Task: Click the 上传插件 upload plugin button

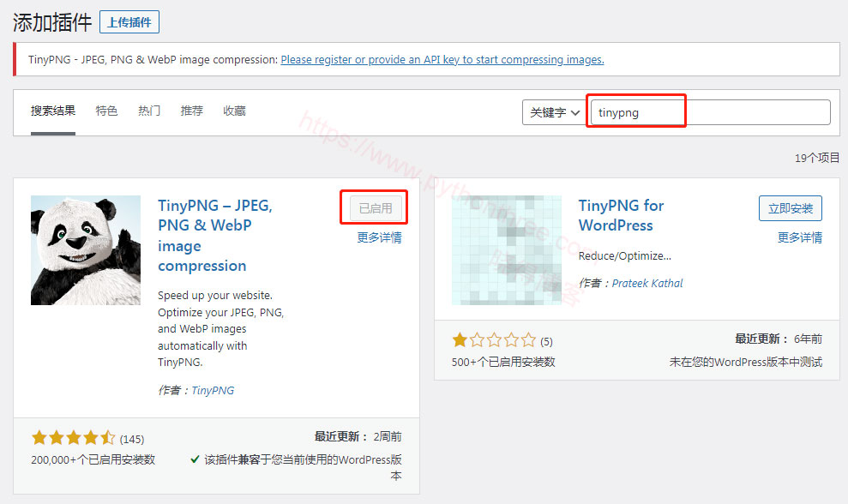Action: pos(129,22)
